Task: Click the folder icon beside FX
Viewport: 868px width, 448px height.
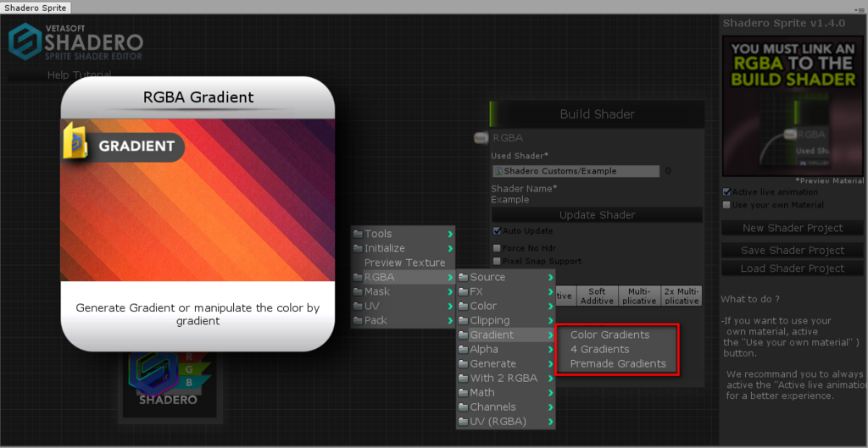Action: (x=464, y=291)
